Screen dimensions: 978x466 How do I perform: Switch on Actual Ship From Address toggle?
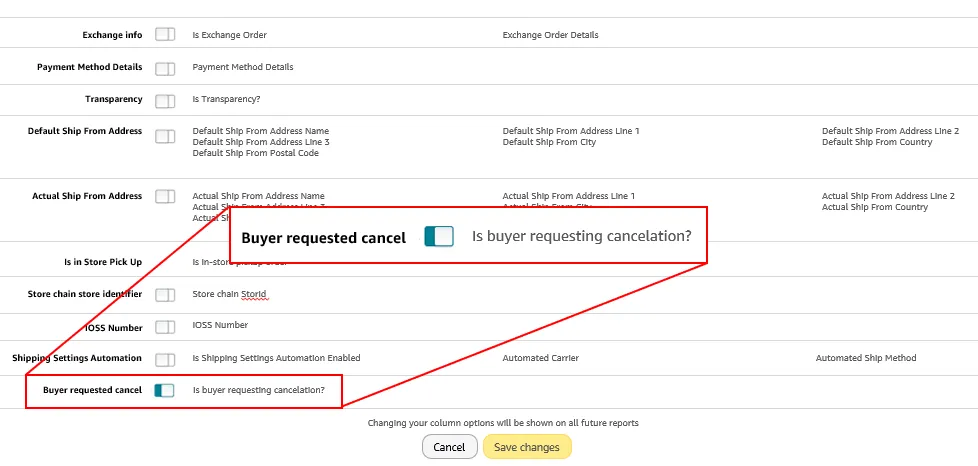click(165, 197)
